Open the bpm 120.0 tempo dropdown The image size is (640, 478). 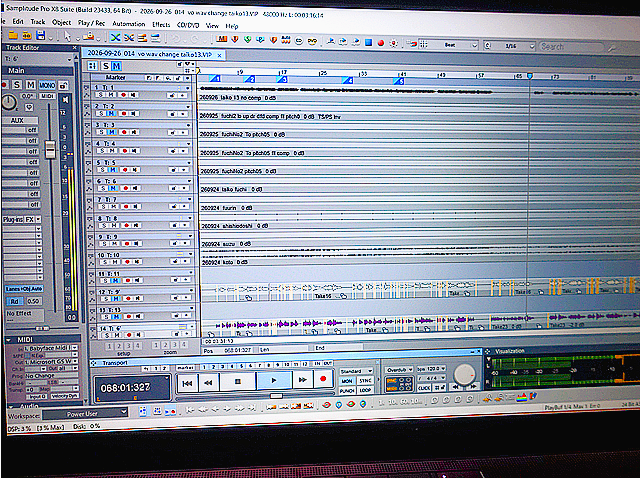click(x=431, y=368)
